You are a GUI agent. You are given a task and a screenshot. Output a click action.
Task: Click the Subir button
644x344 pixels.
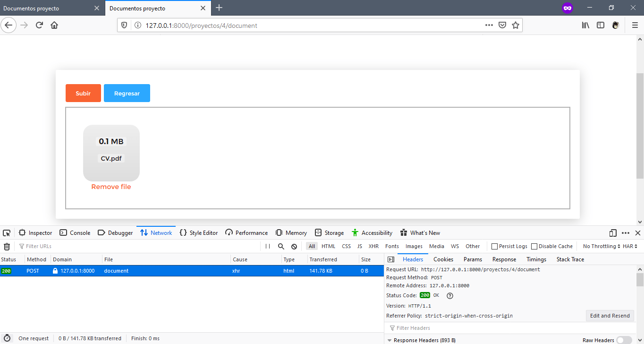(83, 93)
